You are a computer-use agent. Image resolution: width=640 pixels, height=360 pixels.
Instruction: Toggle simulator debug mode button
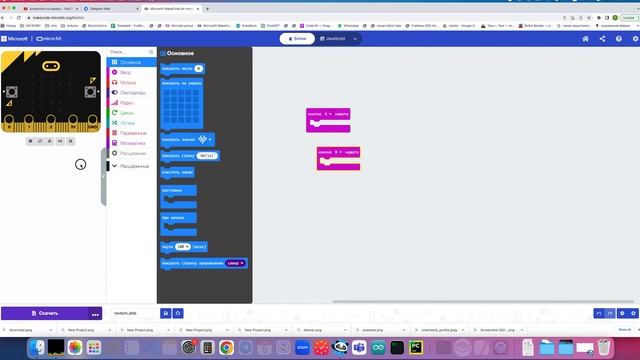click(50, 141)
